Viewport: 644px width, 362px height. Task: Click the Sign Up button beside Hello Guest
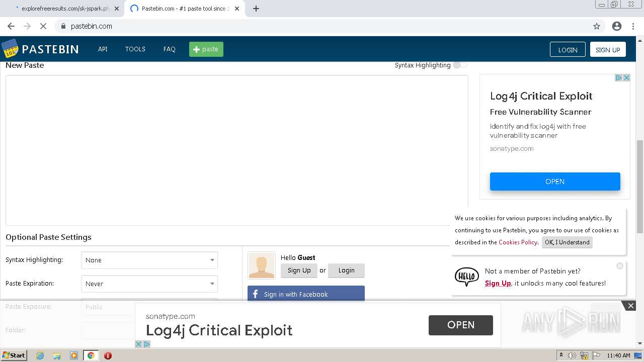point(299,270)
